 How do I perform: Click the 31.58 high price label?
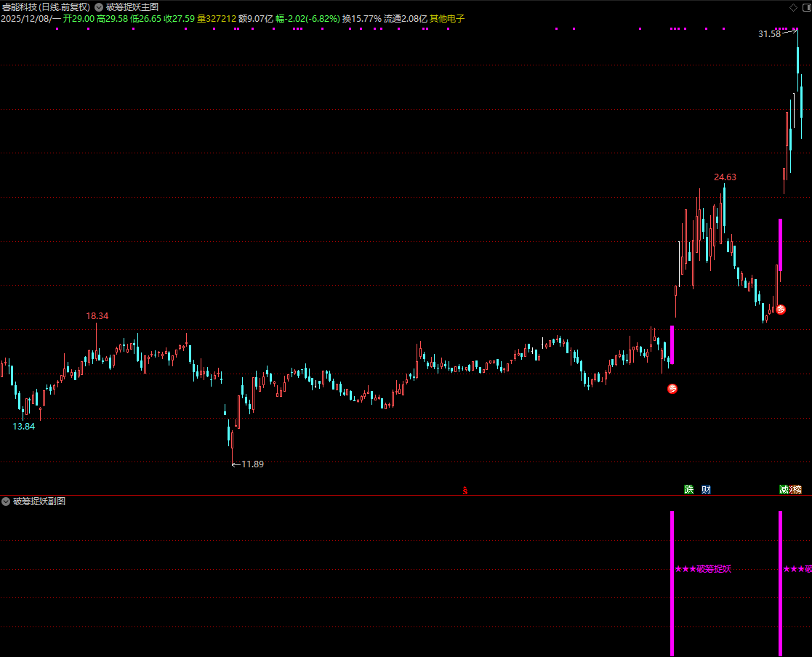768,34
